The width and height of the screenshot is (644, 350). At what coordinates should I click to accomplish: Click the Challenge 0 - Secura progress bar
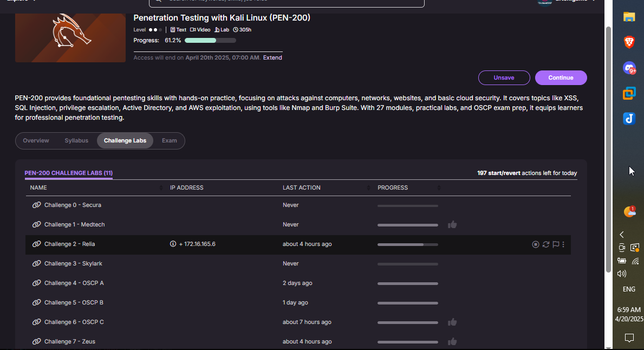tap(408, 205)
